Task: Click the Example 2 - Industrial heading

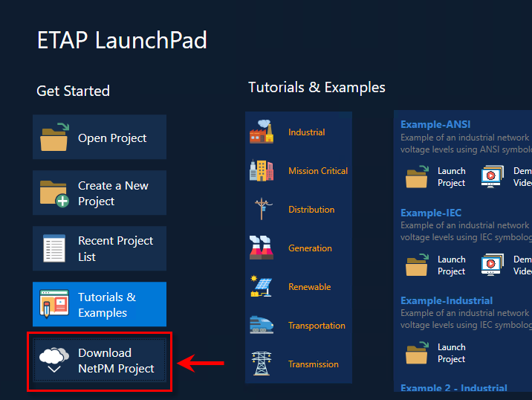Action: coord(454,387)
